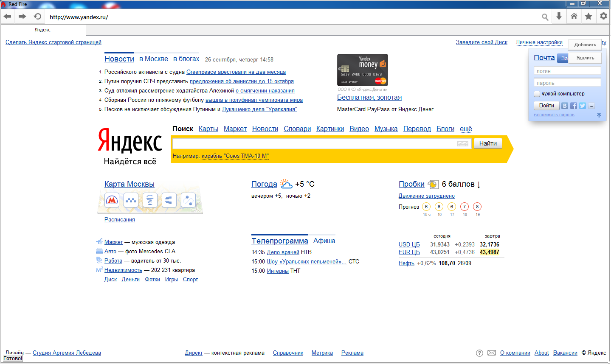The image size is (611, 364).
Task: Click the Яндекс logo
Action: [x=130, y=141]
